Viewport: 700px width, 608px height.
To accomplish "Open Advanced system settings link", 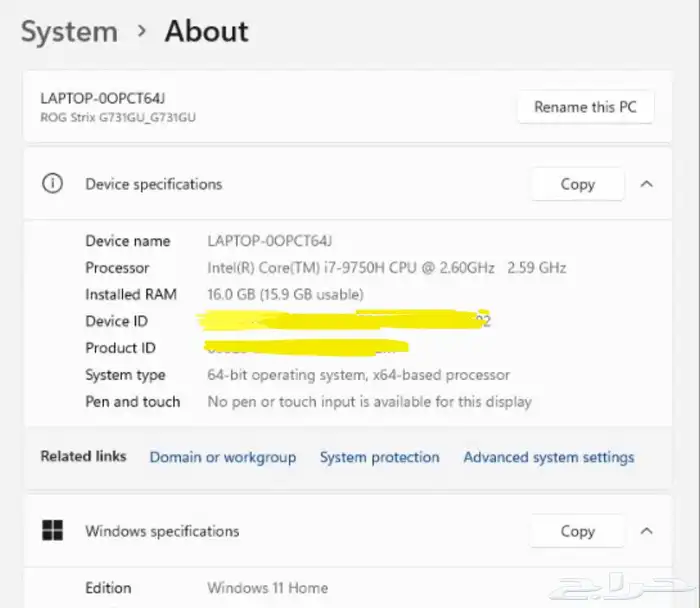I will click(x=549, y=457).
